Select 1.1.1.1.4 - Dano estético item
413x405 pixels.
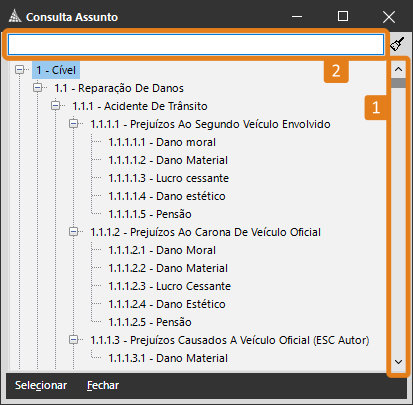pyautogui.click(x=167, y=196)
